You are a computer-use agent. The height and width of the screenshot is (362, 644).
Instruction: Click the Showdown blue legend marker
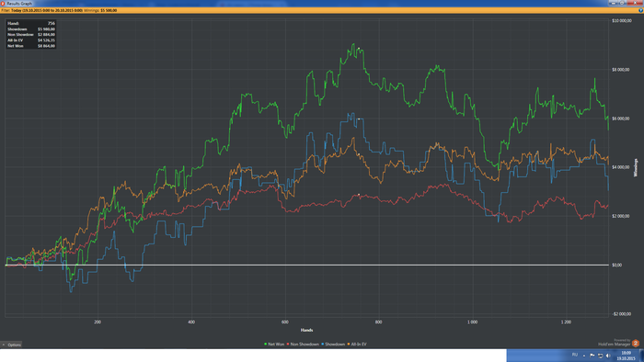323,345
